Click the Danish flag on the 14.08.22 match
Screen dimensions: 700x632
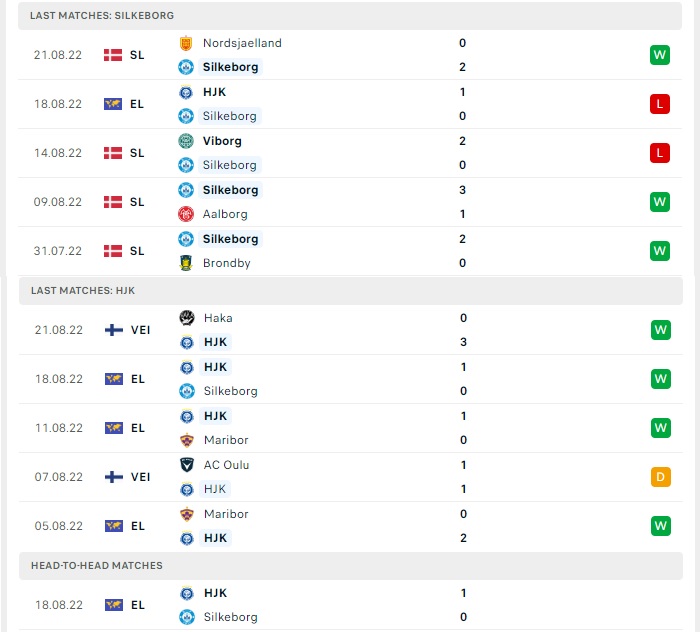tap(113, 153)
